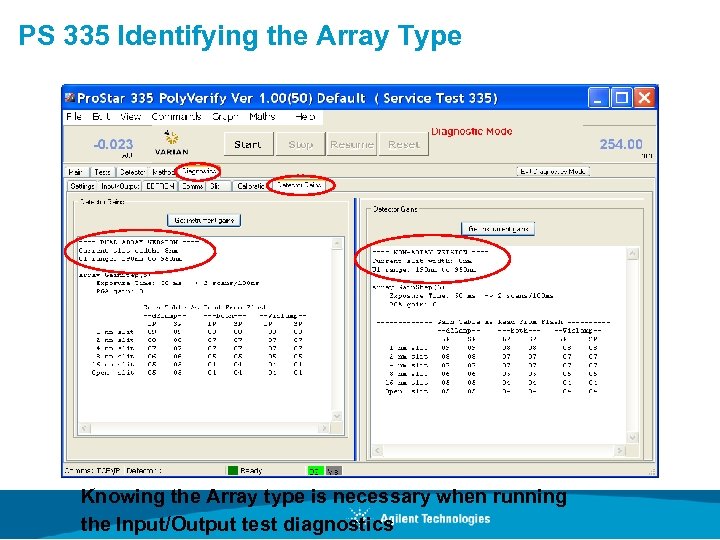Click left panel horizontal scrollbar left arrow
This screenshot has height=540, width=720.
pyautogui.click(x=84, y=428)
